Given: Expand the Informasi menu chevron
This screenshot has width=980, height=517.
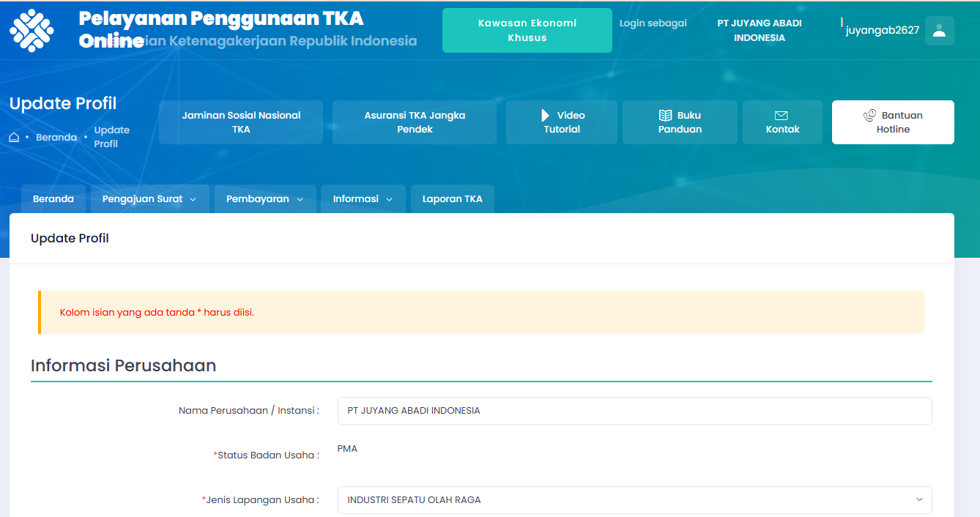Looking at the screenshot, I should pos(389,199).
